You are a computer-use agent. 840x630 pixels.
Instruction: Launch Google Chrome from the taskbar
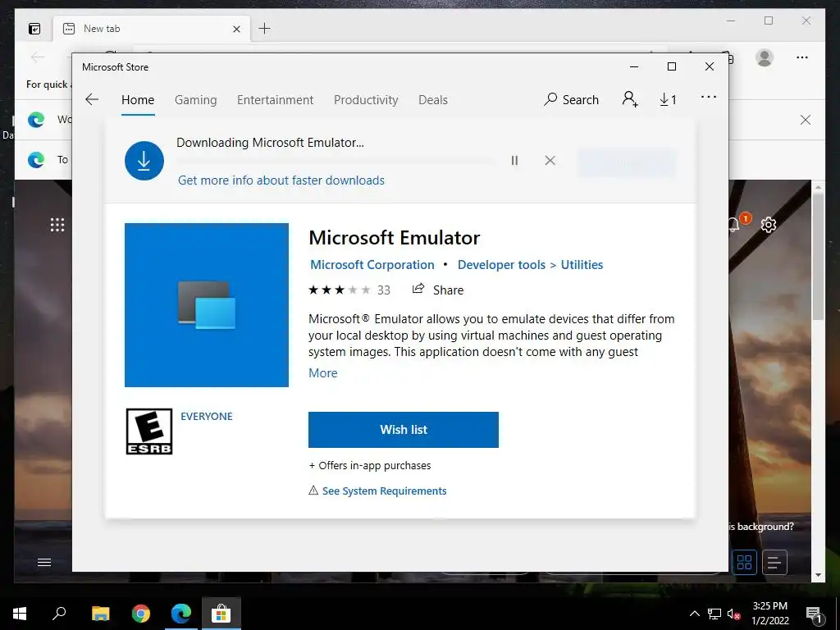point(141,614)
